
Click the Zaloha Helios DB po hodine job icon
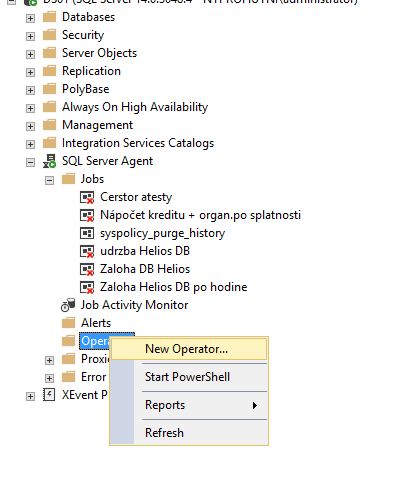pos(87,287)
